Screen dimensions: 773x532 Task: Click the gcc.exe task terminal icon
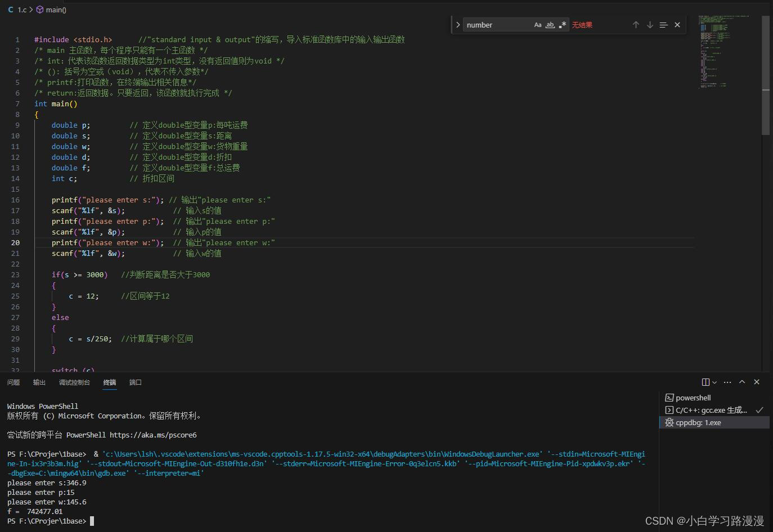click(669, 410)
